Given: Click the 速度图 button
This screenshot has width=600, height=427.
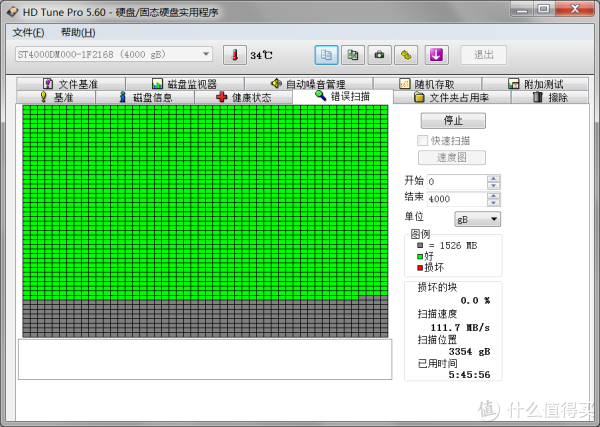Looking at the screenshot, I should pos(452,157).
